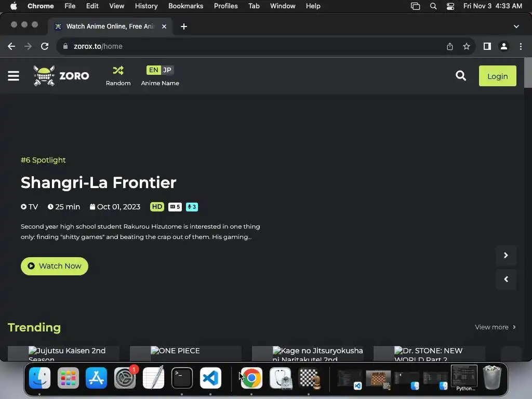Open the Chrome app menu
The width and height of the screenshot is (532, 399).
pyautogui.click(x=41, y=6)
